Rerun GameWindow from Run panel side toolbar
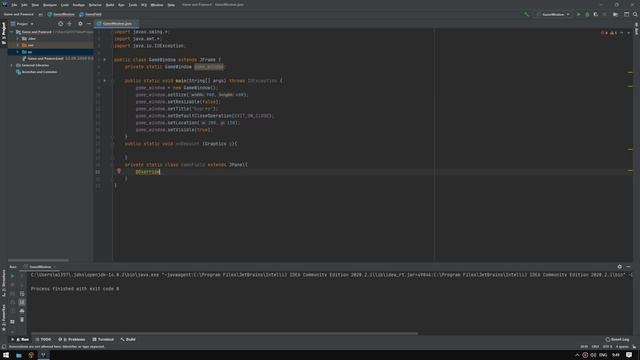This screenshot has height=360, width=640. (12, 276)
